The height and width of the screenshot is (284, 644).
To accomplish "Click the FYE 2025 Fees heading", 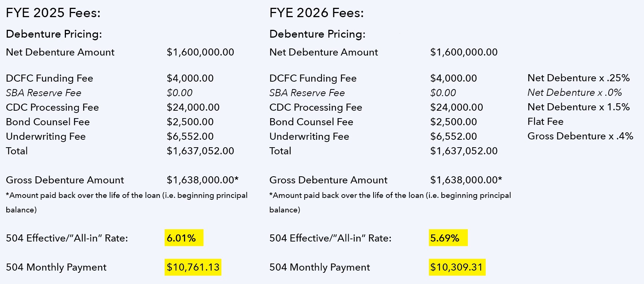I will pyautogui.click(x=53, y=13).
